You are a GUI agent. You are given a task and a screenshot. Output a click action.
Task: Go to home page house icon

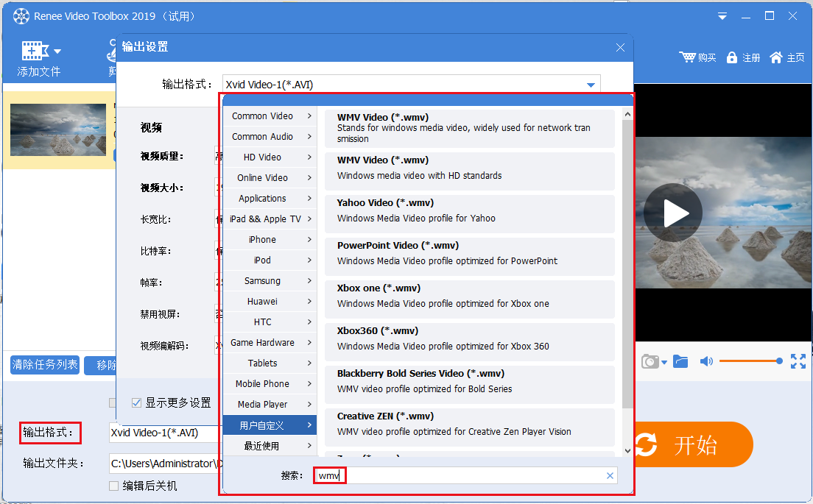pyautogui.click(x=775, y=57)
